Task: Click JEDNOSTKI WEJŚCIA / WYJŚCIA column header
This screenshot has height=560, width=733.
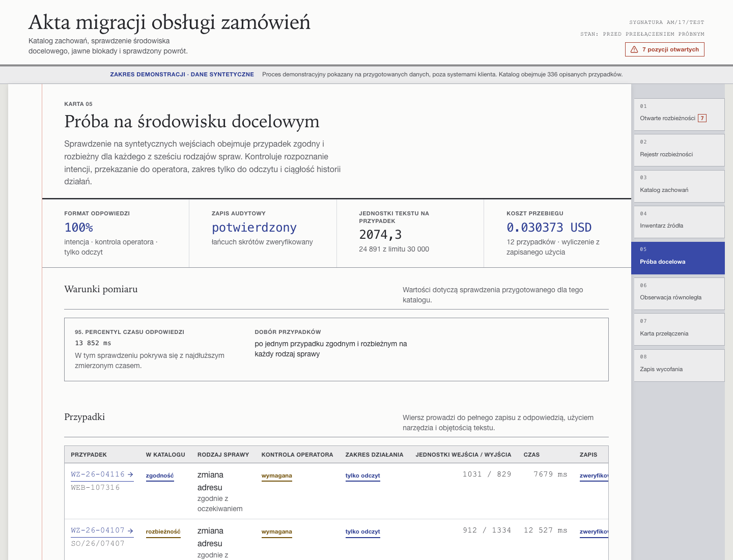Action: coord(463,455)
